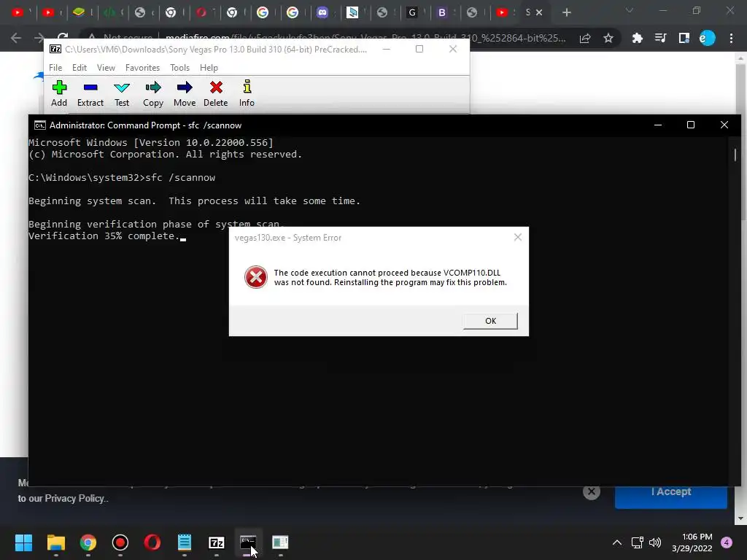Open the tab search chevron in Chrome
The image size is (747, 560).
[x=630, y=10]
